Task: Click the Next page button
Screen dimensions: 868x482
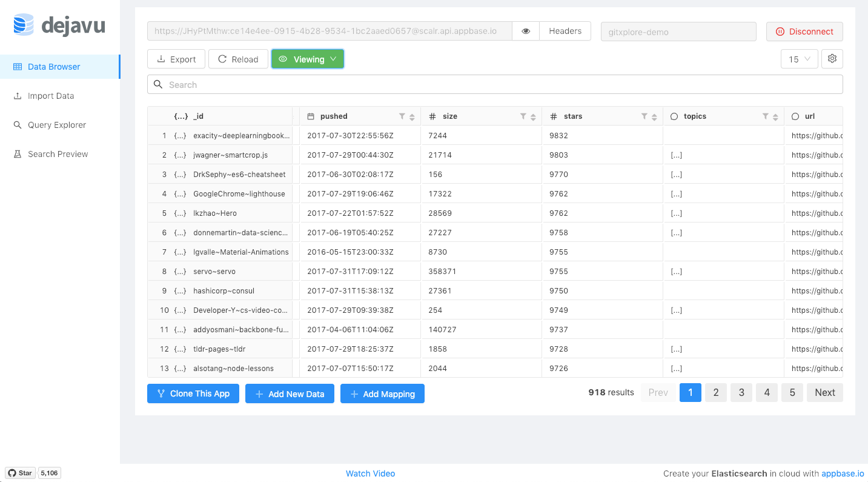Action: pos(825,392)
